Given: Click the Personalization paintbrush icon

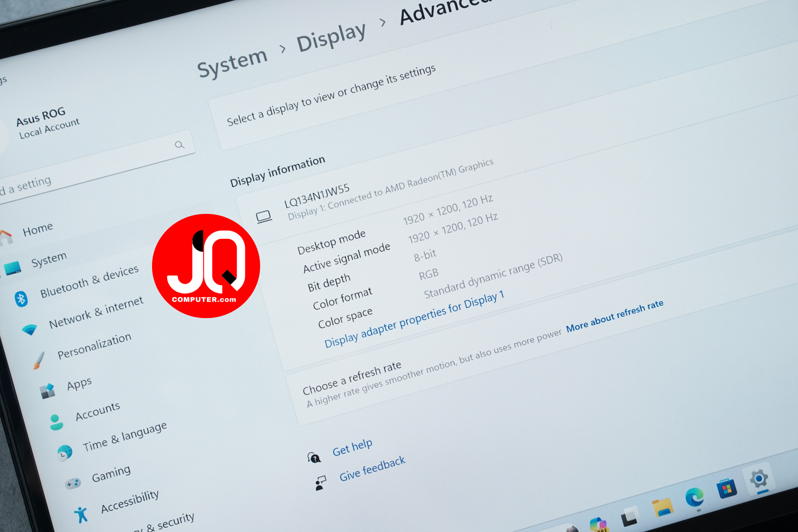Looking at the screenshot, I should click(39, 360).
